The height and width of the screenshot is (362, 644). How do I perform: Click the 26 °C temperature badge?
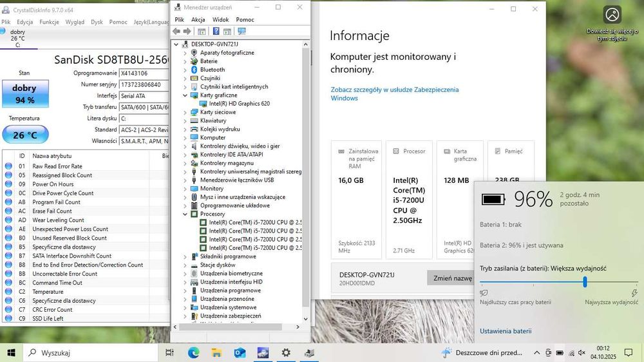25,135
